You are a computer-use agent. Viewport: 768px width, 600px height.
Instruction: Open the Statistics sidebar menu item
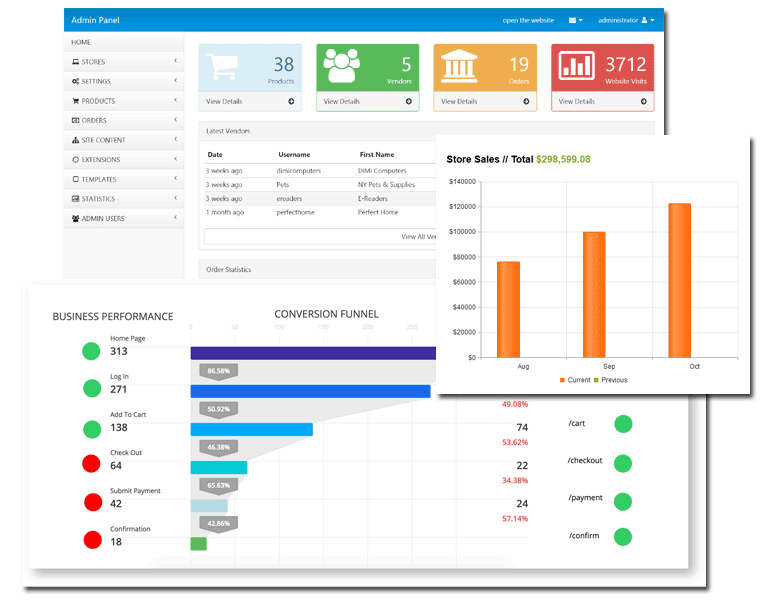[x=123, y=199]
